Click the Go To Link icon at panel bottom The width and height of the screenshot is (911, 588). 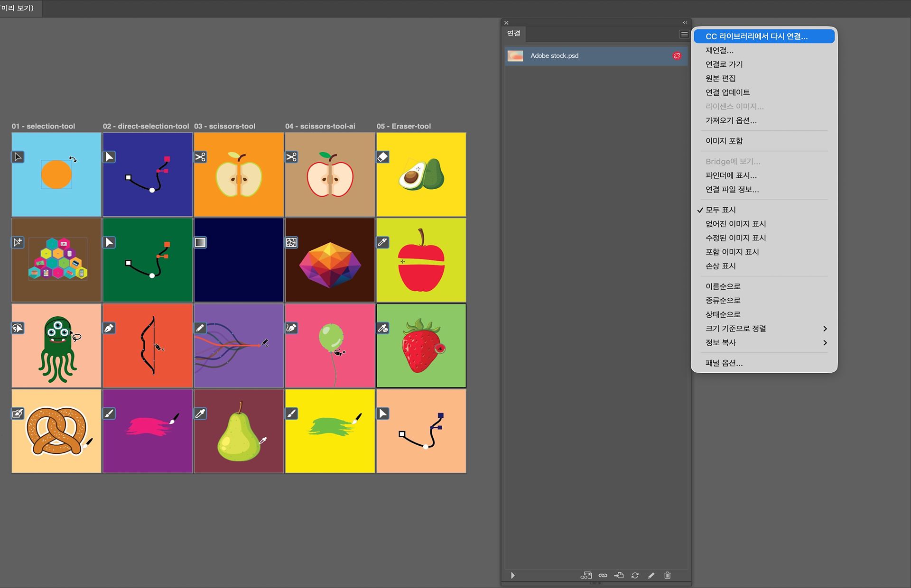pos(619,575)
